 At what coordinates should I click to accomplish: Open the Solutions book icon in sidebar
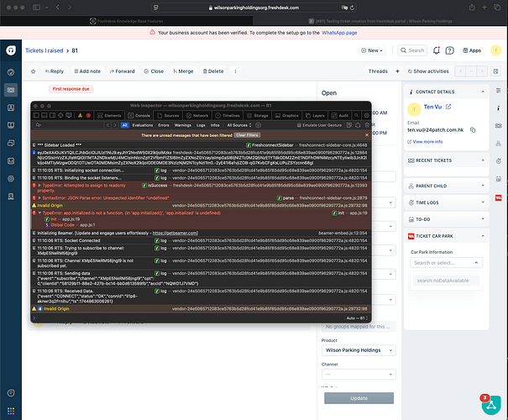coord(11,125)
